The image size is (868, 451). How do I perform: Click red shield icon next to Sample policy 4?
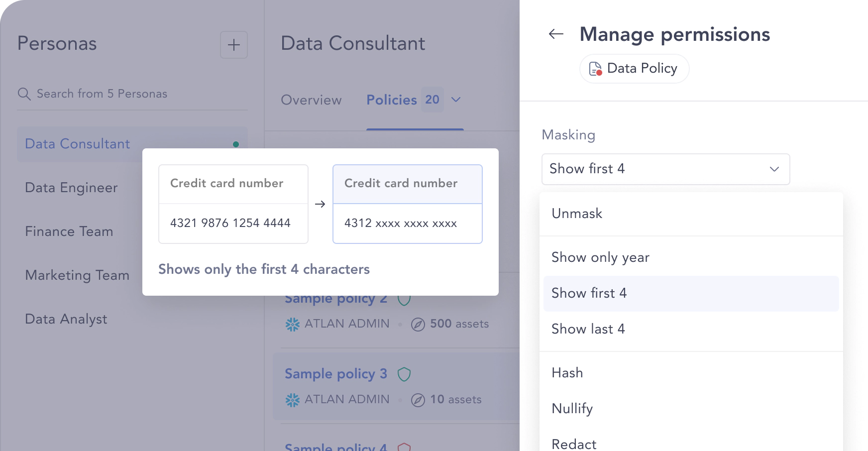[x=404, y=447]
